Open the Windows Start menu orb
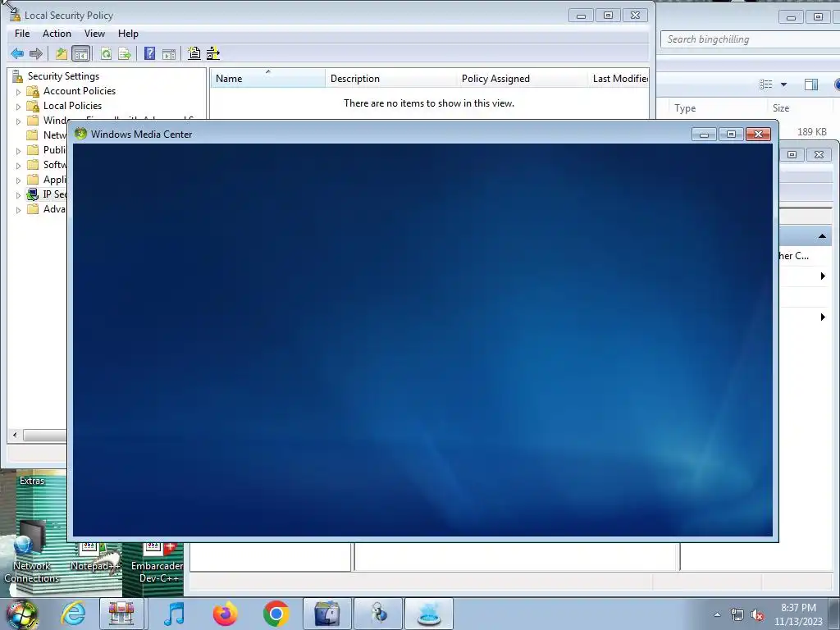Screen dimensions: 840x630 click(x=21, y=614)
